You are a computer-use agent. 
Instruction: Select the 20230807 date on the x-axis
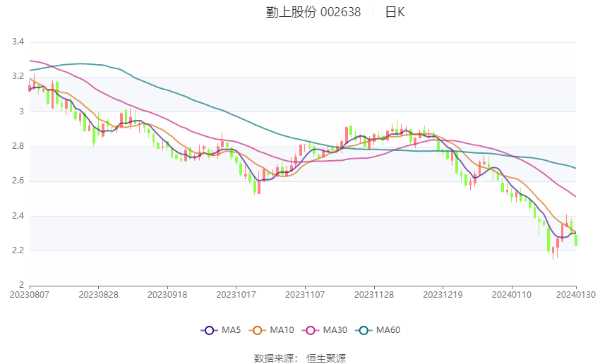[30, 294]
